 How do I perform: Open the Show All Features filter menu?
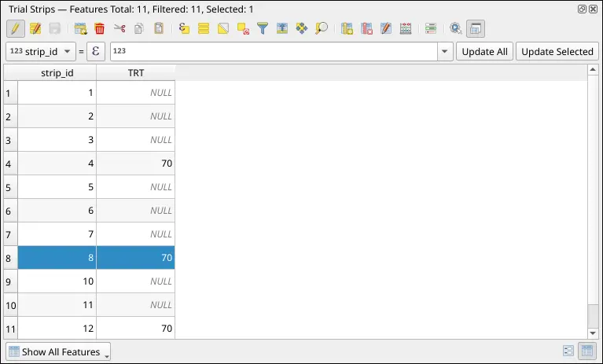[58, 351]
